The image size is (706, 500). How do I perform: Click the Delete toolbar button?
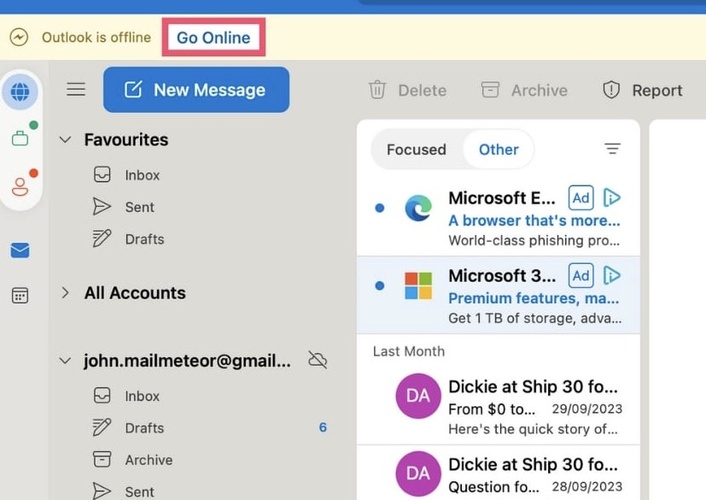pyautogui.click(x=407, y=90)
